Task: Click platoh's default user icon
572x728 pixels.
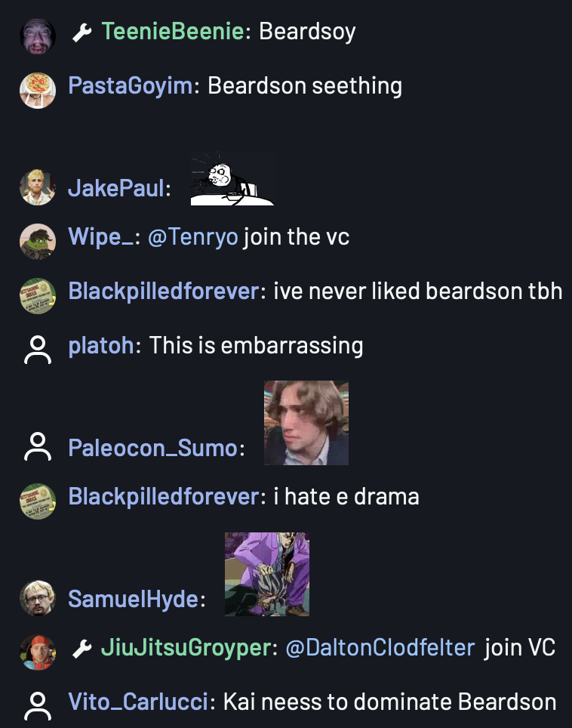Action: (x=38, y=349)
